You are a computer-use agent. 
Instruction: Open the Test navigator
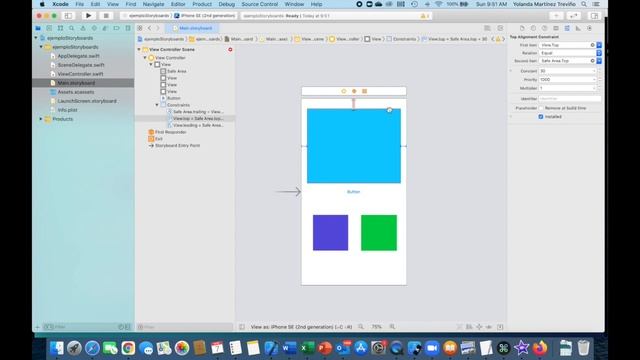(x=94, y=28)
